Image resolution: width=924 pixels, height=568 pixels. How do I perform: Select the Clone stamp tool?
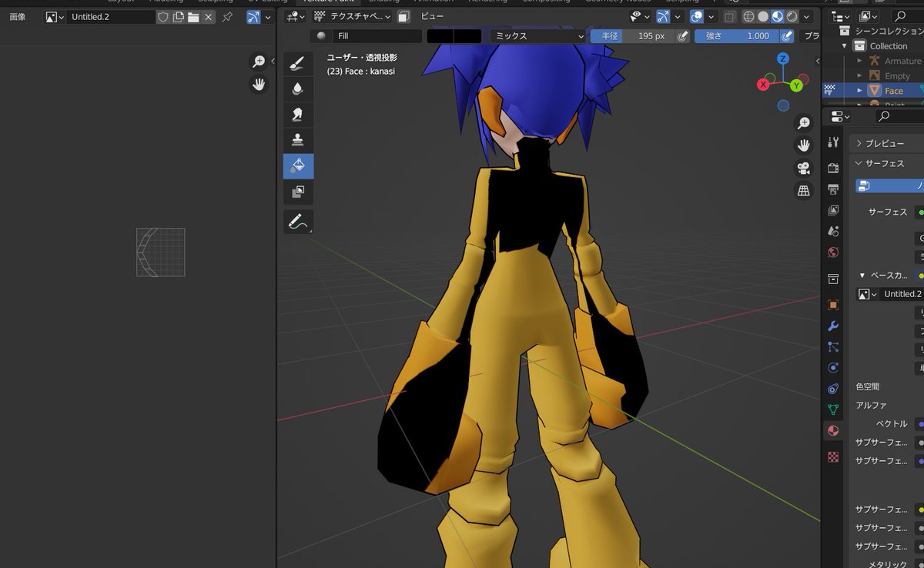(x=298, y=140)
